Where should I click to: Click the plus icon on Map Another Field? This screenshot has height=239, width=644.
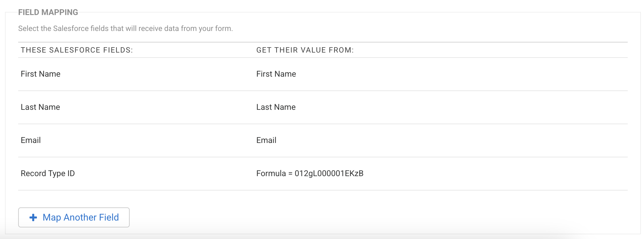click(x=33, y=217)
